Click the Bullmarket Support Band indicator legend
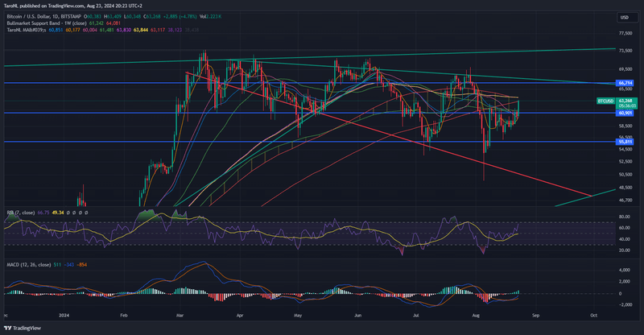Screen dimensions: 644x335 (47, 23)
